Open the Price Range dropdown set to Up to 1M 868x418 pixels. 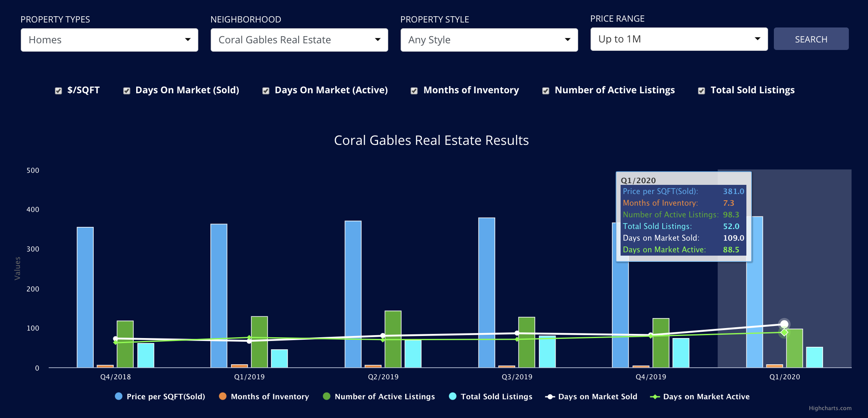[679, 39]
